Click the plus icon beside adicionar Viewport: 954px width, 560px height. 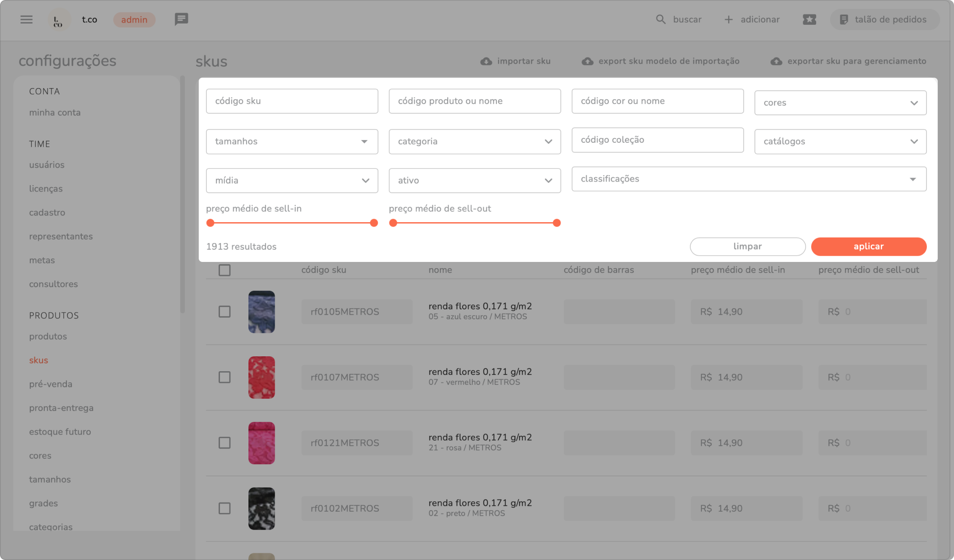(728, 19)
